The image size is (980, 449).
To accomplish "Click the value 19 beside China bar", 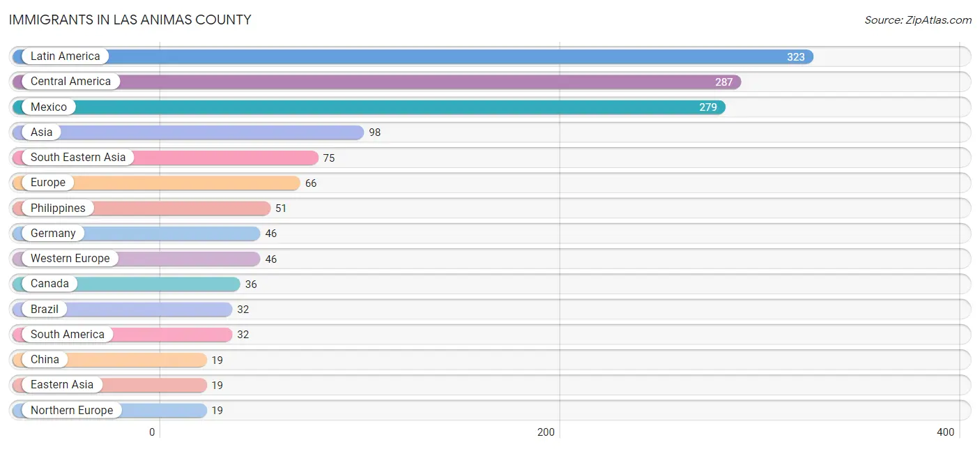I will pos(217,360).
